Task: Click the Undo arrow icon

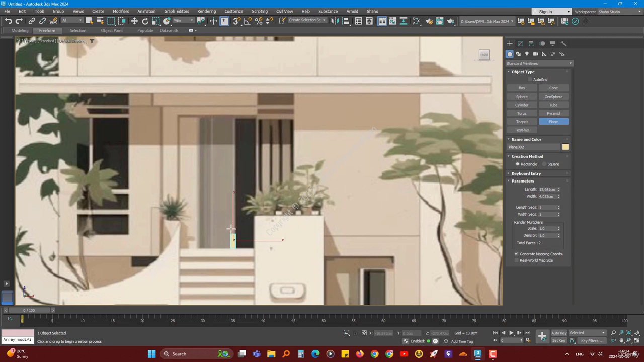Action: coord(9,21)
